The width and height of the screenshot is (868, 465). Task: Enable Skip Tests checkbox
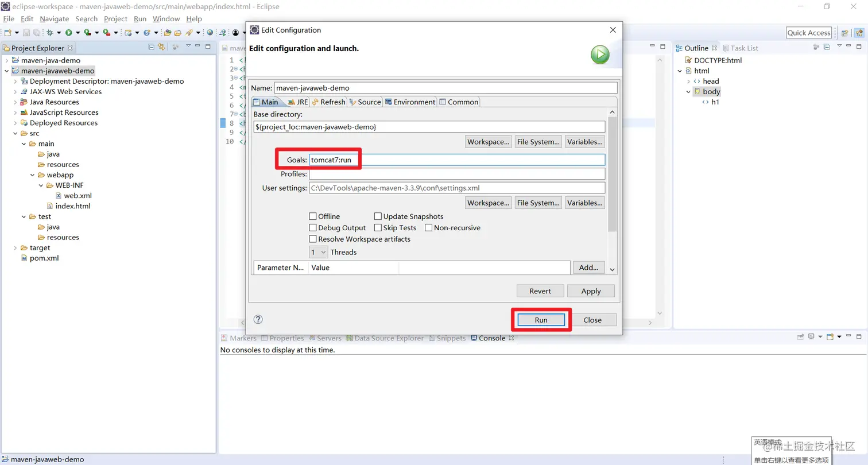click(x=378, y=228)
